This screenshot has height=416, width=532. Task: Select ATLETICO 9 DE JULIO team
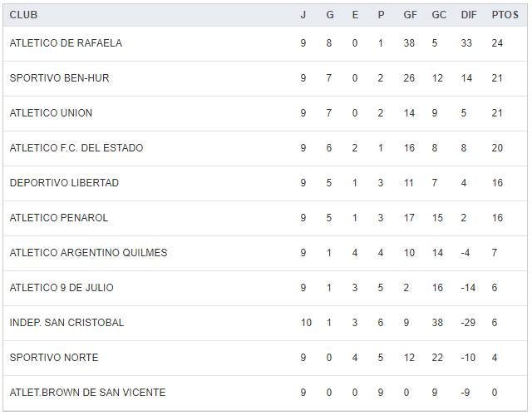point(62,288)
